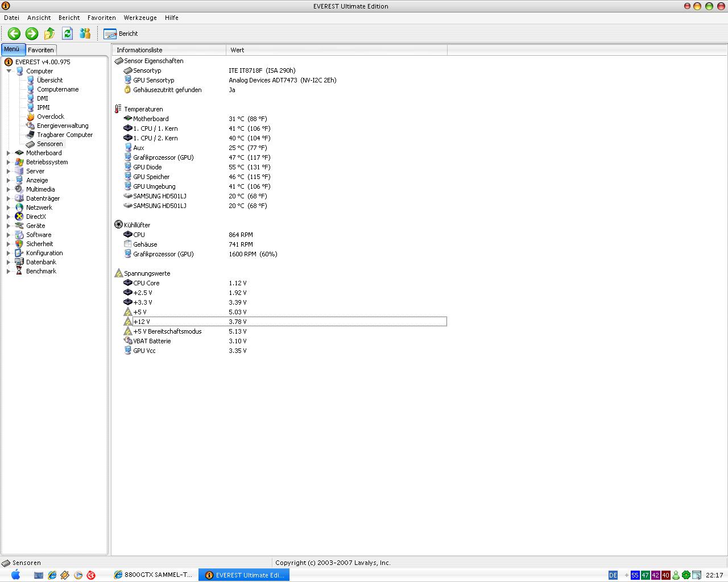Viewport: 728px width, 582px height.
Task: Click the Betriebssystem Windows flag icon
Action: (19, 162)
